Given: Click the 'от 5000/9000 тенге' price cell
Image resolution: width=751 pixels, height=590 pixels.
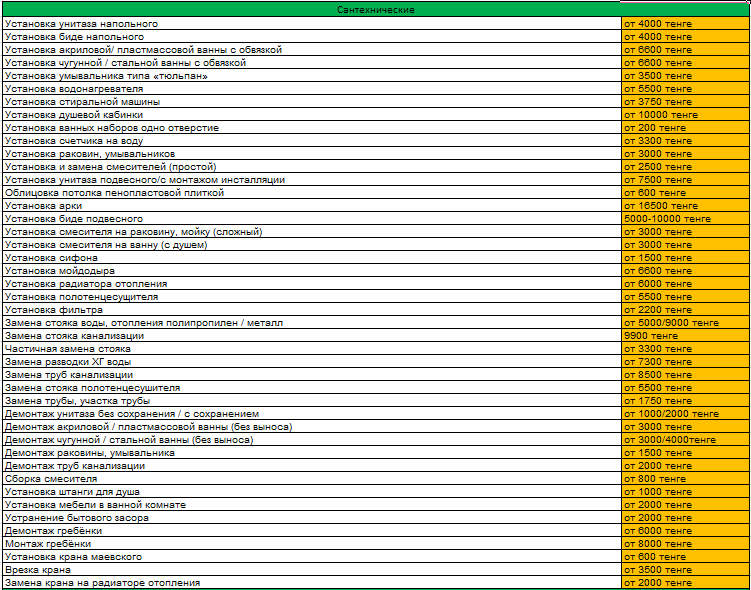Looking at the screenshot, I should [685, 323].
